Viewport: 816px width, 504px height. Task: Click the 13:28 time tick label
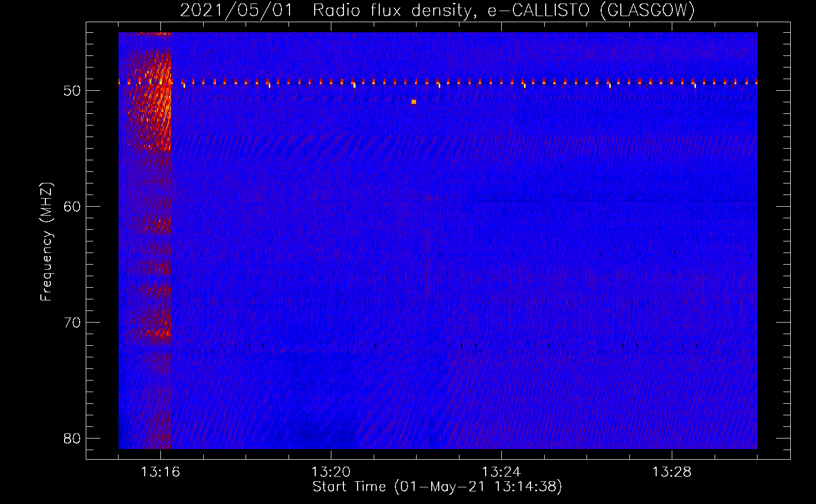(672, 472)
